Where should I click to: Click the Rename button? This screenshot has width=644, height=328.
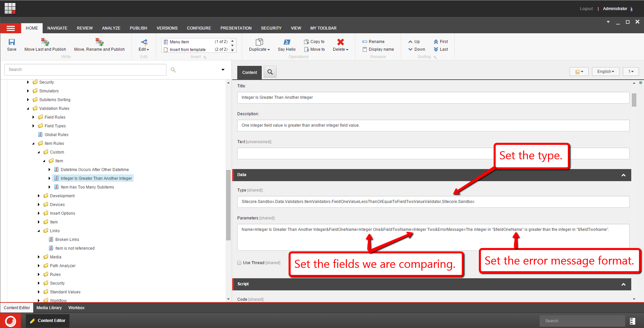[x=374, y=42]
